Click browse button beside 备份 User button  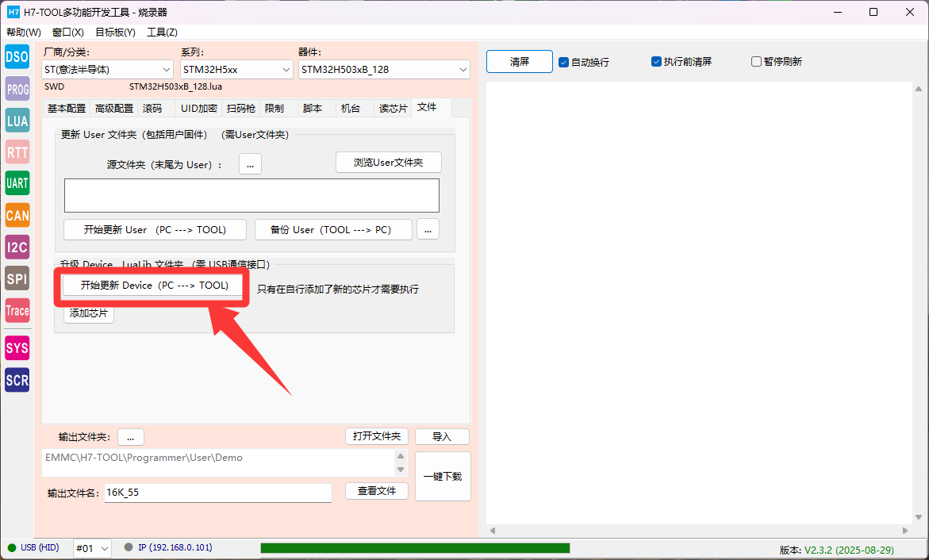coord(428,230)
